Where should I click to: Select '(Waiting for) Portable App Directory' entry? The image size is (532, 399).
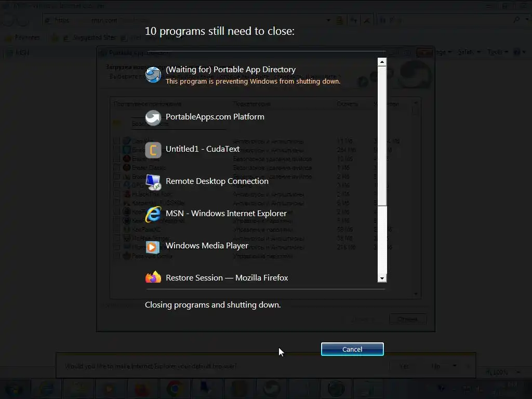point(230,70)
